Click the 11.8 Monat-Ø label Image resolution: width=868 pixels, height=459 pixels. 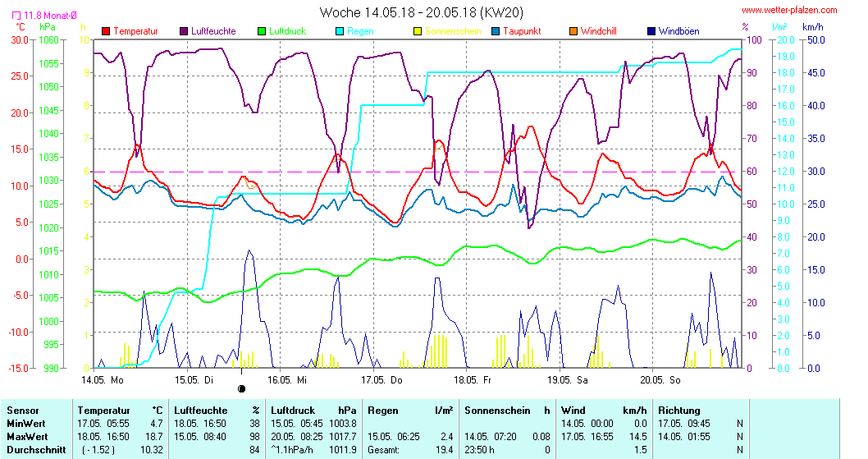[50, 16]
